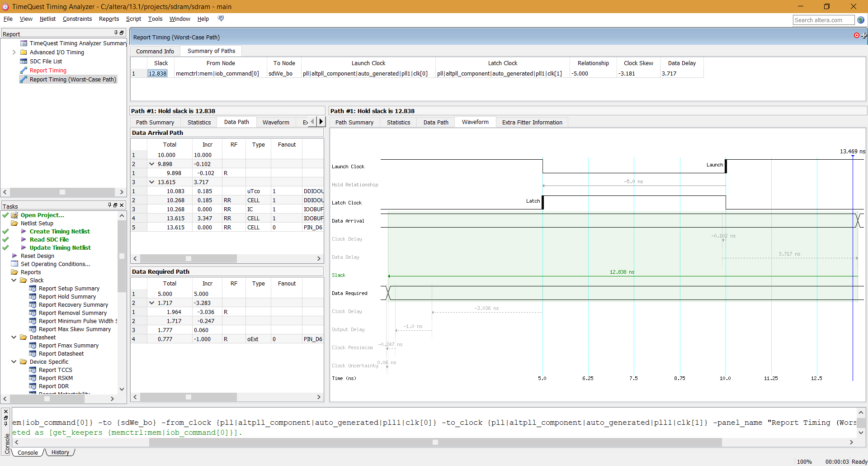Viewport: 868px width, 466px height.
Task: Pin the Tasks panel
Action: pyautogui.click(x=110, y=205)
